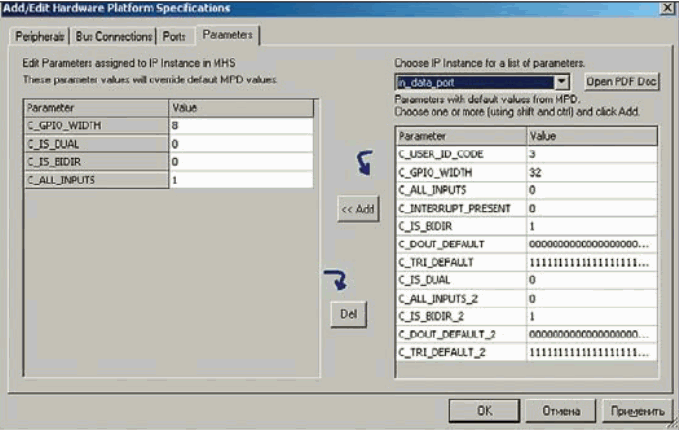Select the Ports tab
Viewport: 679px width, 430px height.
coord(175,37)
